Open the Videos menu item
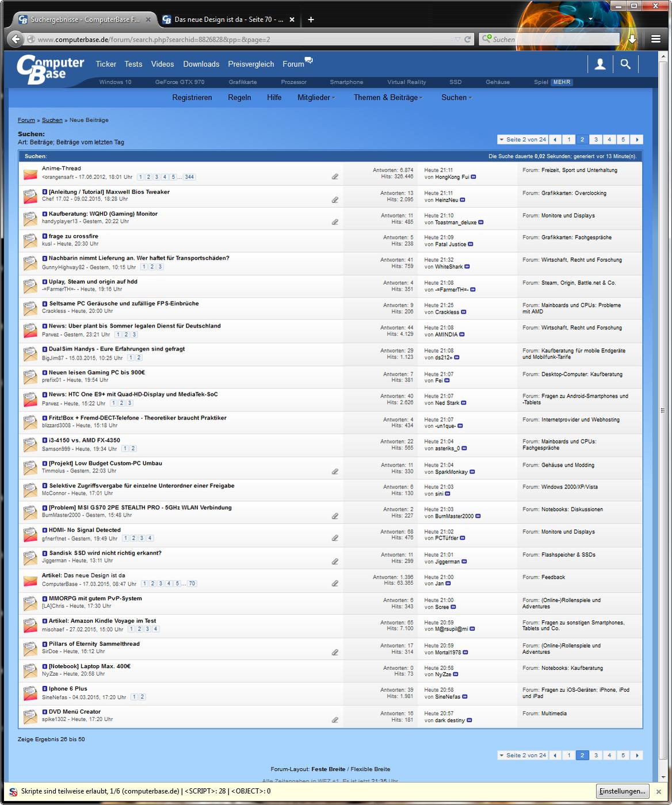 [162, 64]
